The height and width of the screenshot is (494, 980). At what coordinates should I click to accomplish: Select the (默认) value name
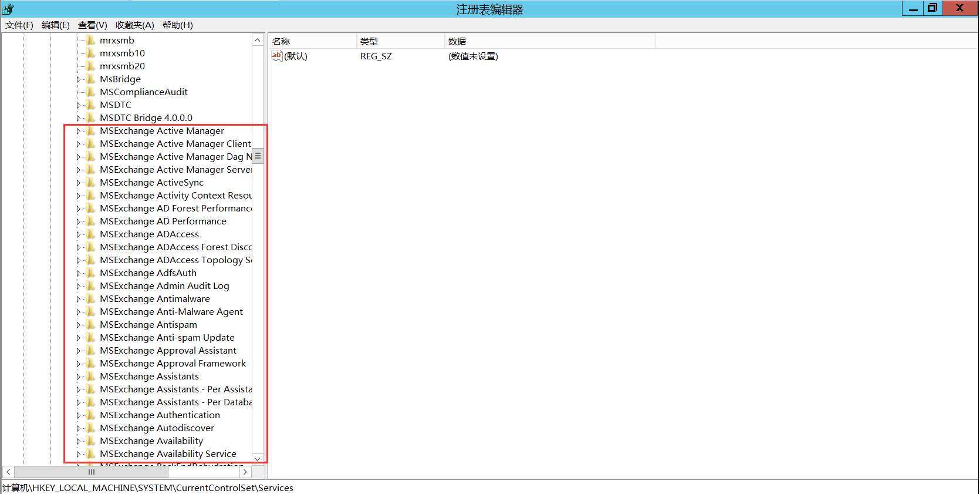tap(296, 56)
